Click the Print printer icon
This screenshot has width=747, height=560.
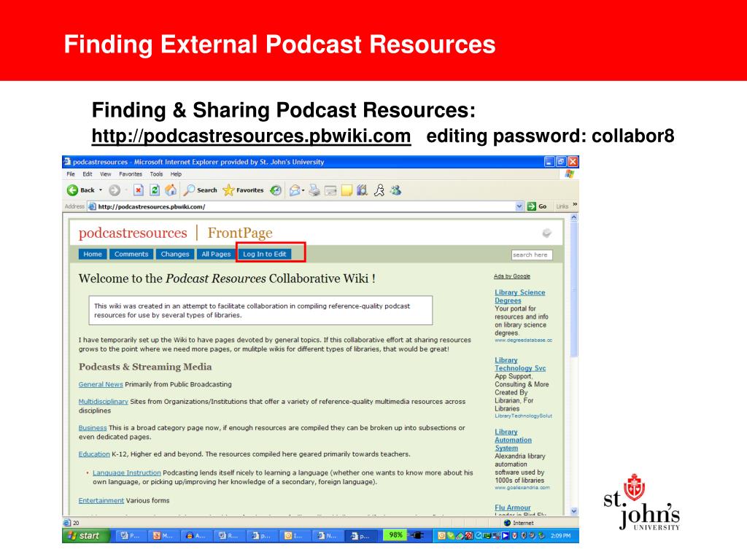[x=314, y=190]
